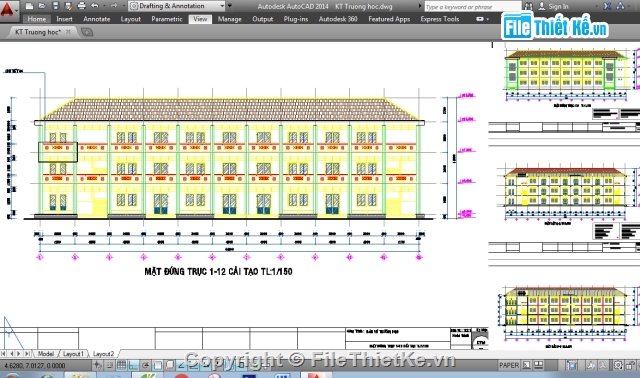Switch to the Annotate ribbon tab

coord(96,19)
